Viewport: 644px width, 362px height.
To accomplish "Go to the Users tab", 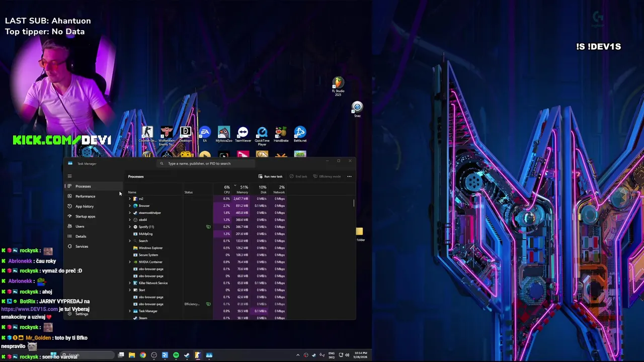I will tap(94, 226).
